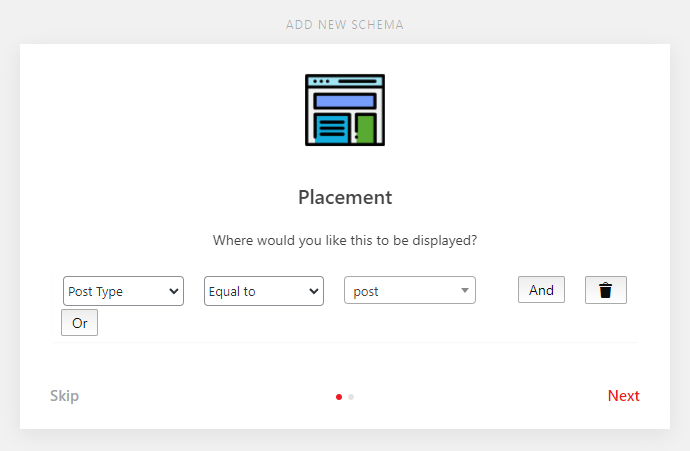Select the red first step dot
Image resolution: width=690 pixels, height=451 pixels.
pyautogui.click(x=339, y=397)
